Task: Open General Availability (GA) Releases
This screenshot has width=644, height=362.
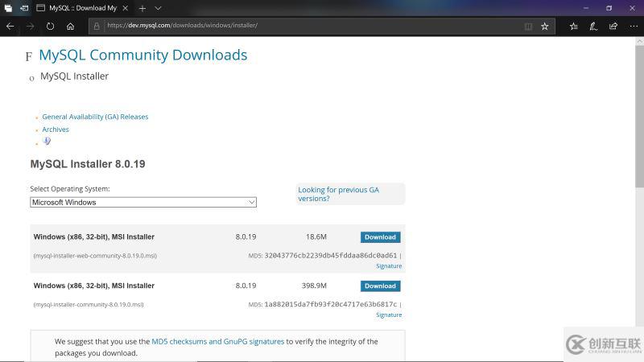Action: [95, 117]
